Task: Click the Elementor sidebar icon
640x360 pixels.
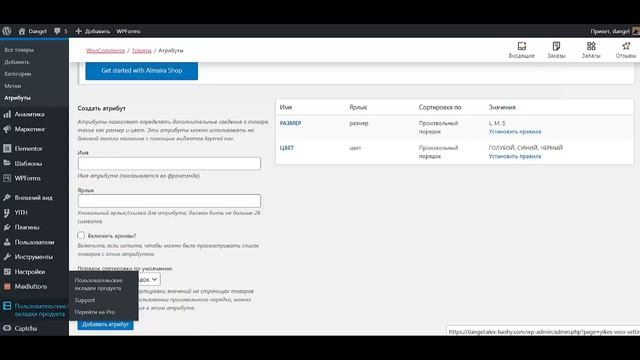Action: click(7, 149)
